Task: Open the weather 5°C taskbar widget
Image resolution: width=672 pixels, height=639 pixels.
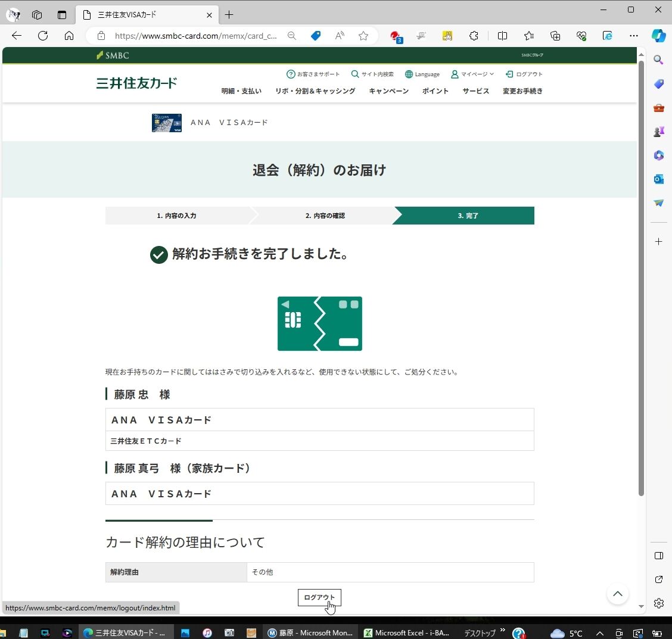Action: (566, 633)
